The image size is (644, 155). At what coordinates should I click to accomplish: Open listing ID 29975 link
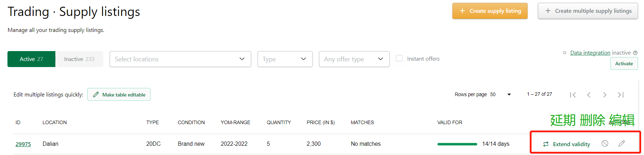(23, 144)
